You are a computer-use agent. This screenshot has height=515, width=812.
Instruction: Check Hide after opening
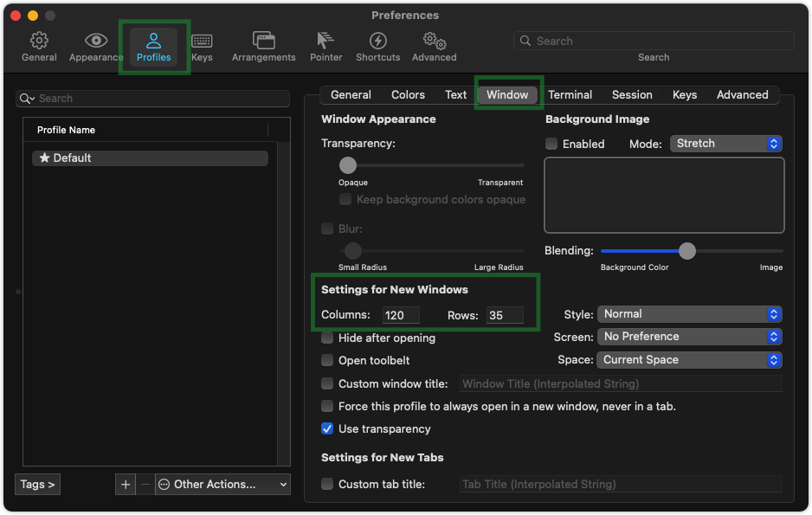click(x=327, y=338)
